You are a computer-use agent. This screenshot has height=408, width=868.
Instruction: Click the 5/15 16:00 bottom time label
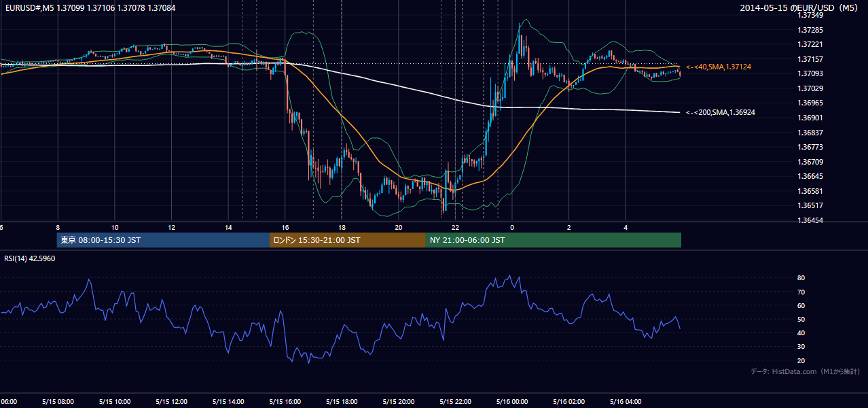click(x=285, y=401)
